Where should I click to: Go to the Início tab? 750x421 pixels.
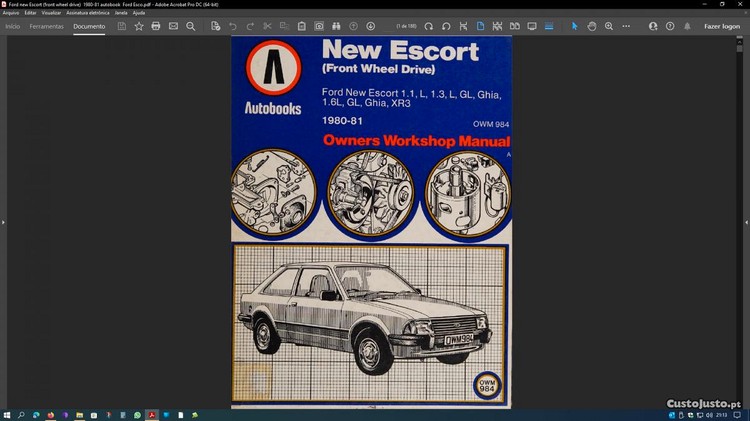13,26
